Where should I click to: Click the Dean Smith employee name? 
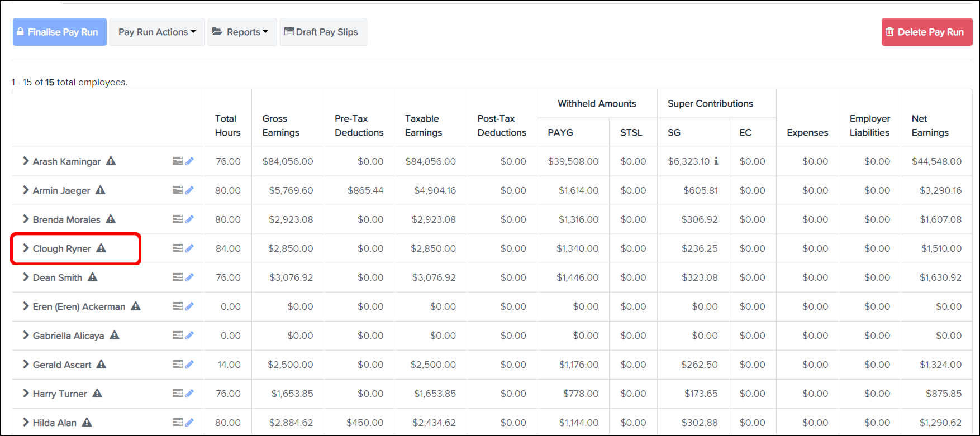(x=58, y=277)
